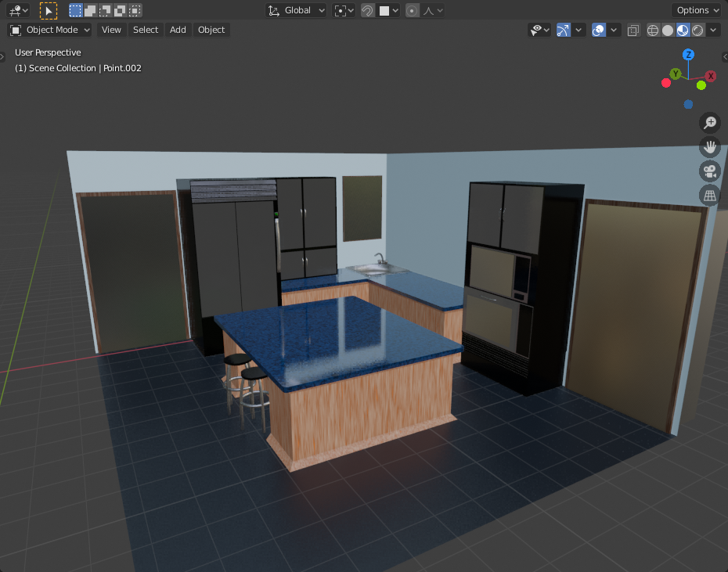Switch to Rendered shading
Viewport: 728px width, 572px height.
(697, 31)
